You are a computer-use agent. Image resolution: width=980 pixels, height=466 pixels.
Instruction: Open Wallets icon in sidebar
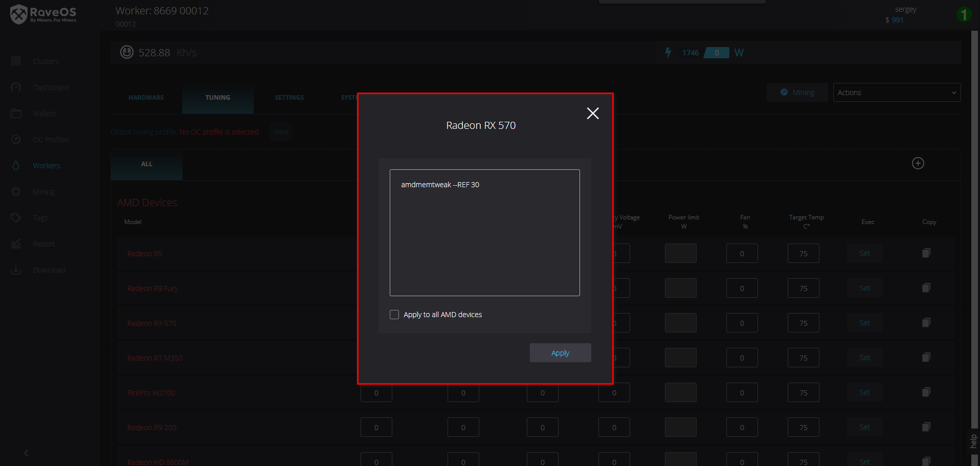click(16, 114)
